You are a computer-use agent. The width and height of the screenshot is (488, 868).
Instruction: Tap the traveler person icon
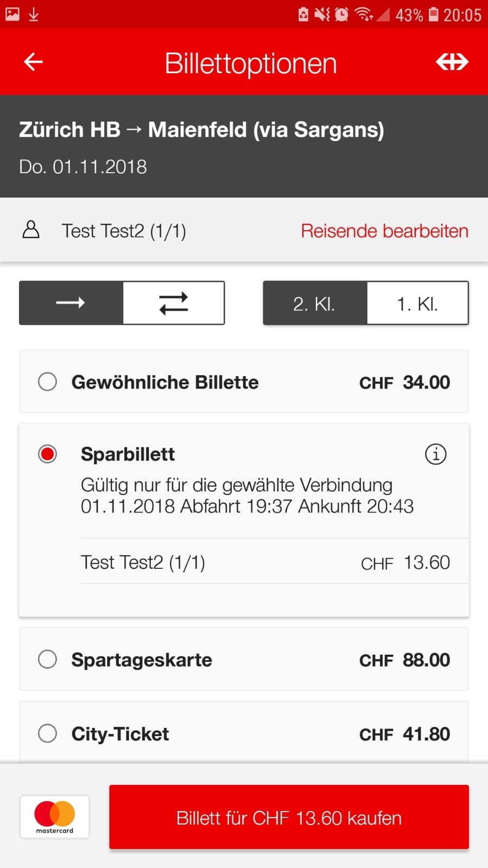[31, 230]
